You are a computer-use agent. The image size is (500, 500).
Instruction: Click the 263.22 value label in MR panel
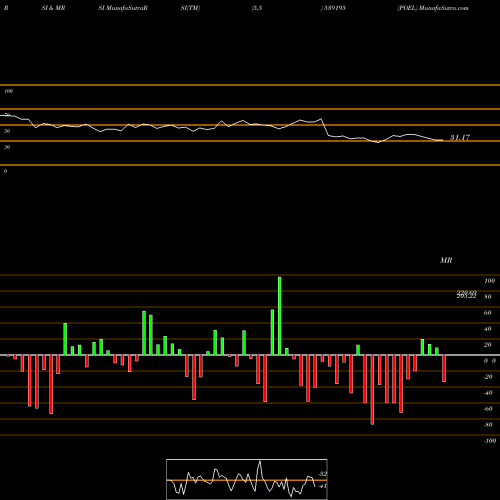(466, 296)
